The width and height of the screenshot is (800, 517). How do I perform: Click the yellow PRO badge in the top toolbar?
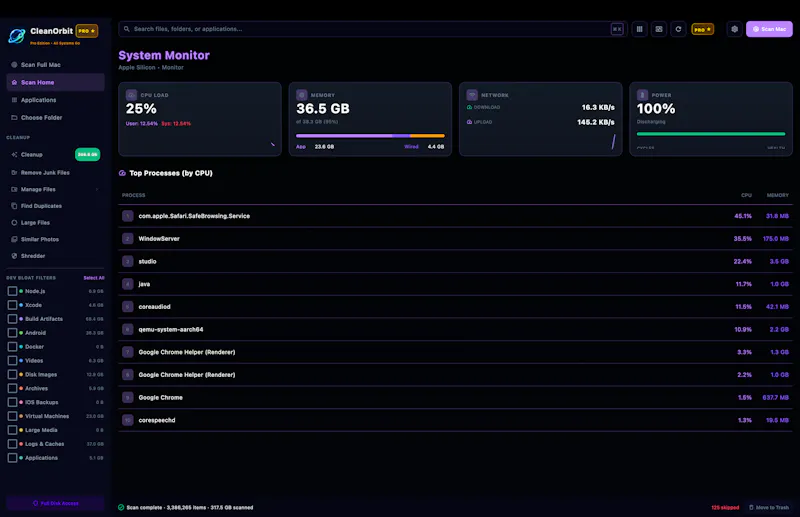click(703, 29)
